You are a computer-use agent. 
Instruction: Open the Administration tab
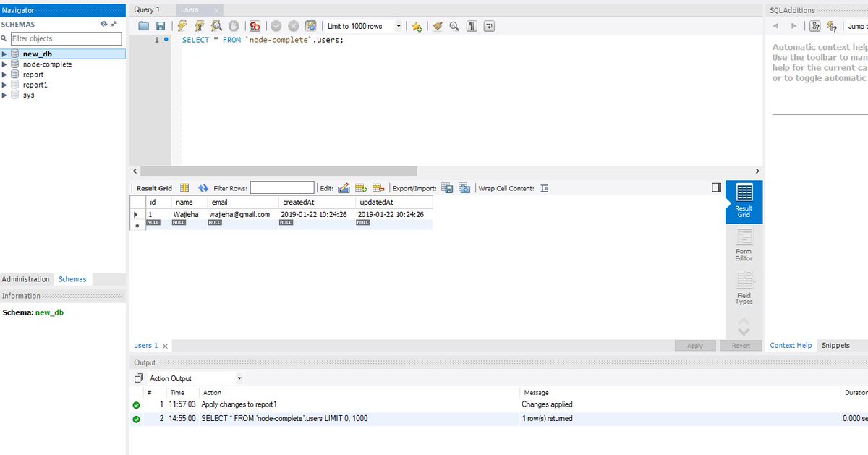pyautogui.click(x=26, y=279)
